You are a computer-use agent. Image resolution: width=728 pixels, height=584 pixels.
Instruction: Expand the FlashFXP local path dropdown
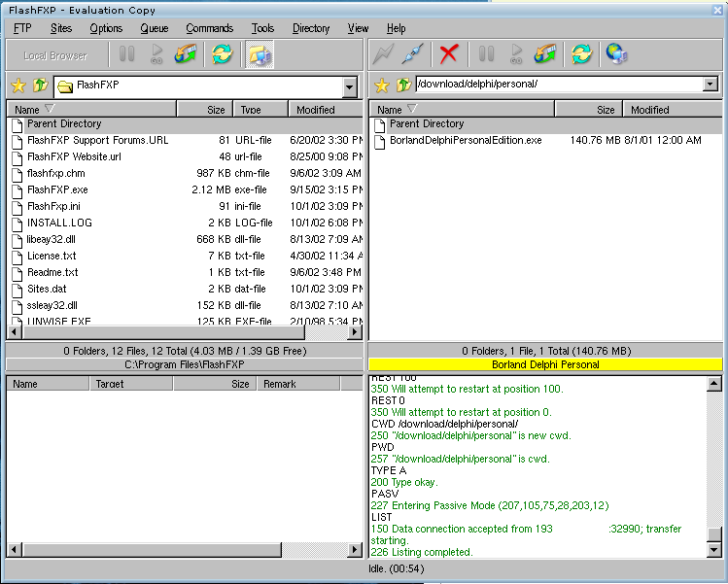click(x=350, y=87)
